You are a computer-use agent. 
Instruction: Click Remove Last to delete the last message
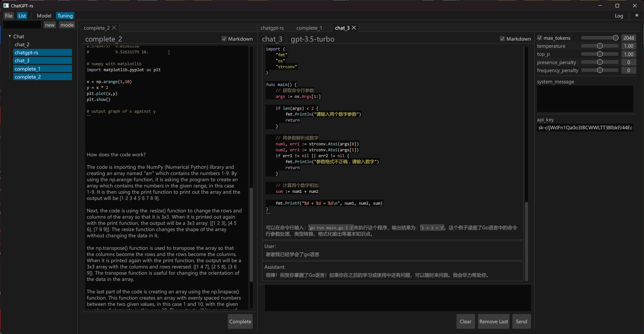493,321
